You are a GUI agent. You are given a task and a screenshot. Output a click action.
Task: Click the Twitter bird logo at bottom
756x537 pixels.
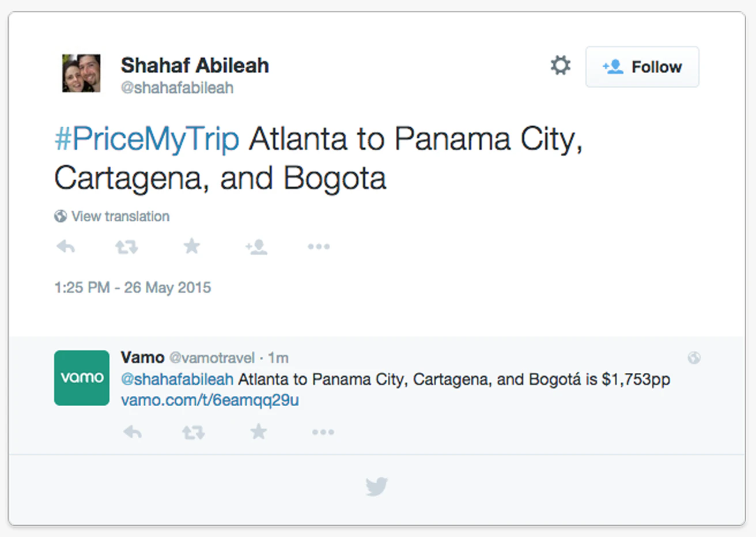(377, 487)
